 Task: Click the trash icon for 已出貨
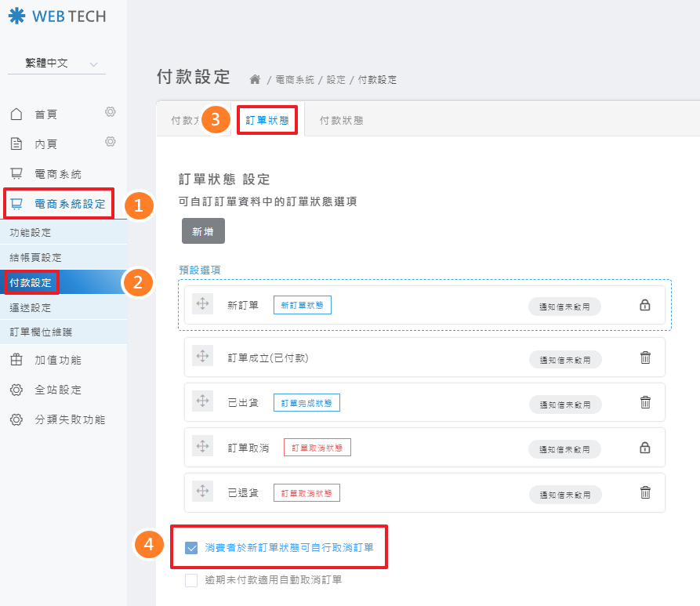click(645, 402)
